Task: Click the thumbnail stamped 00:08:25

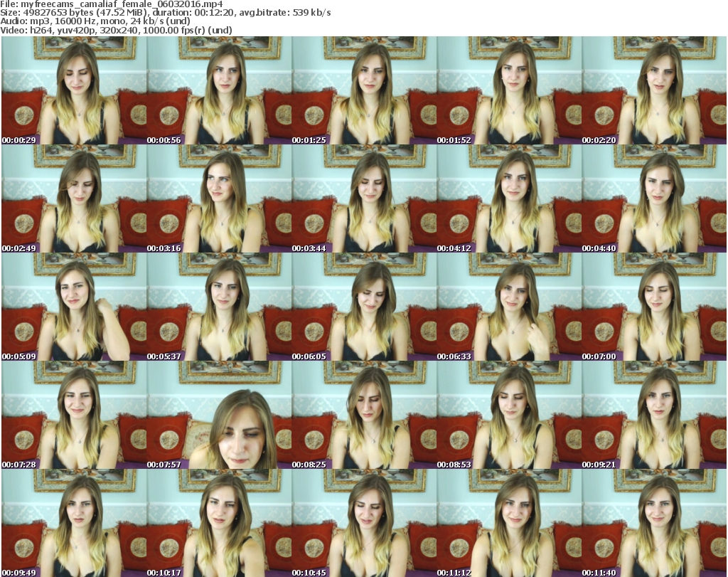Action: [364, 415]
